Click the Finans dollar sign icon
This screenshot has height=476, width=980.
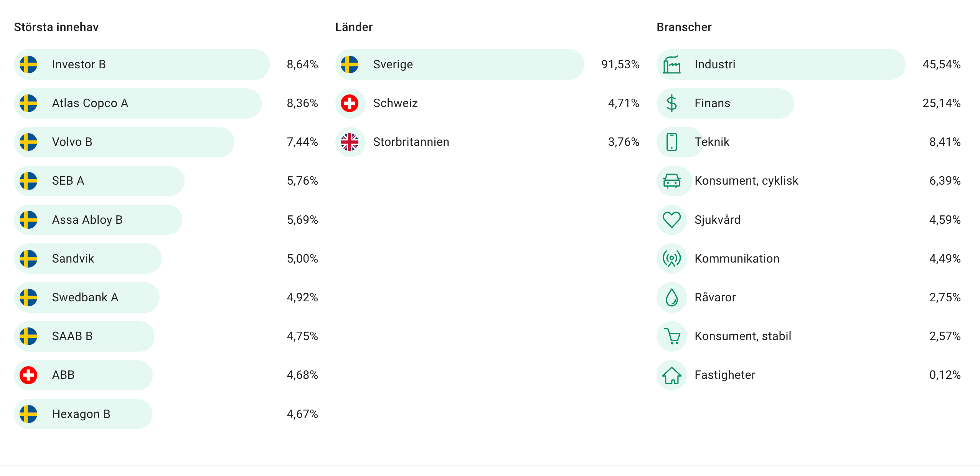click(x=671, y=103)
